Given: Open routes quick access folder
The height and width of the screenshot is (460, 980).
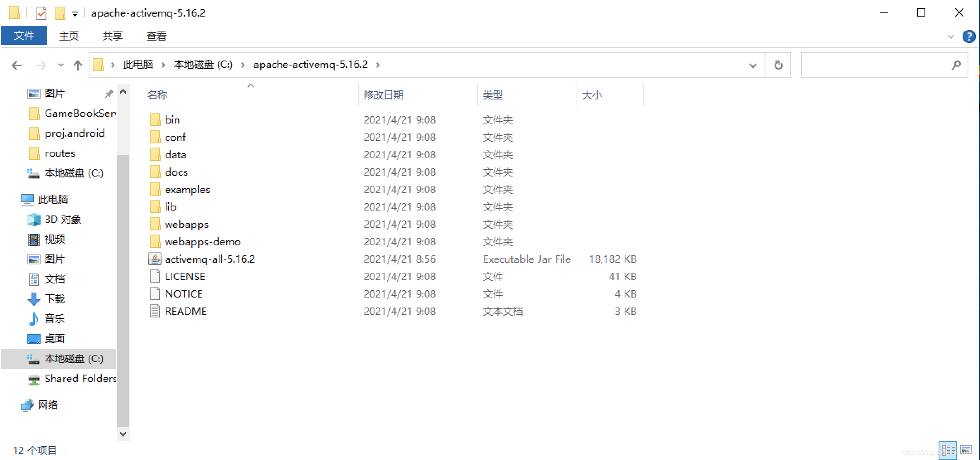Looking at the screenshot, I should (60, 153).
